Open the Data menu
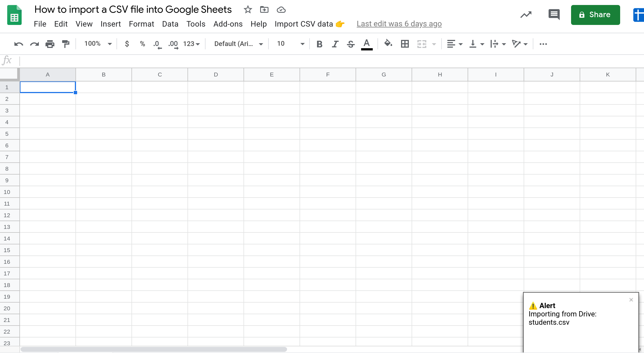Image resolution: width=644 pixels, height=353 pixels. point(170,24)
